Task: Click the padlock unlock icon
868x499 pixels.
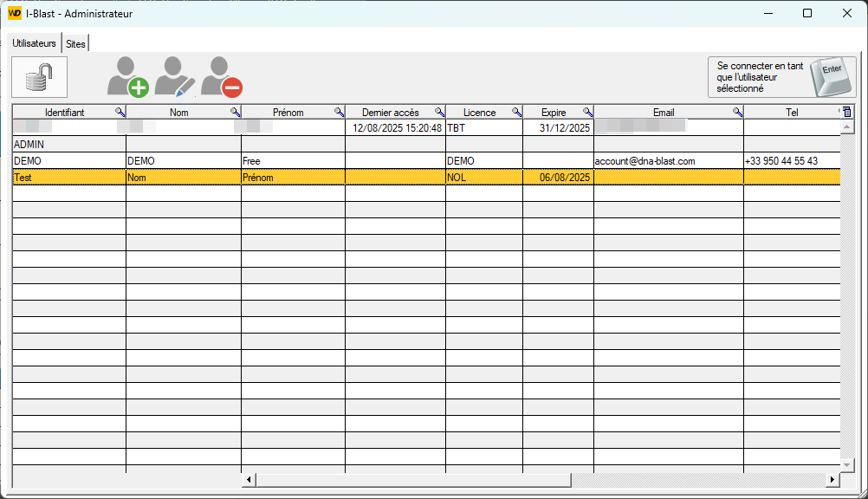Action: (x=39, y=77)
